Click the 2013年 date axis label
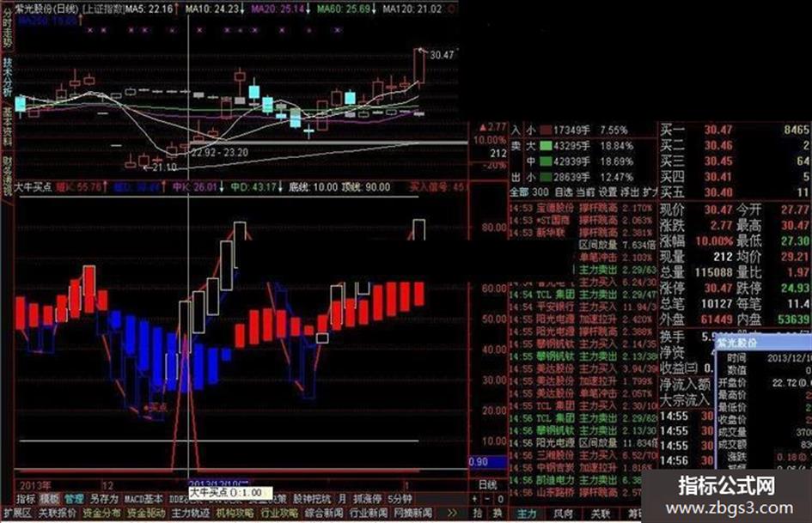The width and height of the screenshot is (812, 523). coord(34,486)
